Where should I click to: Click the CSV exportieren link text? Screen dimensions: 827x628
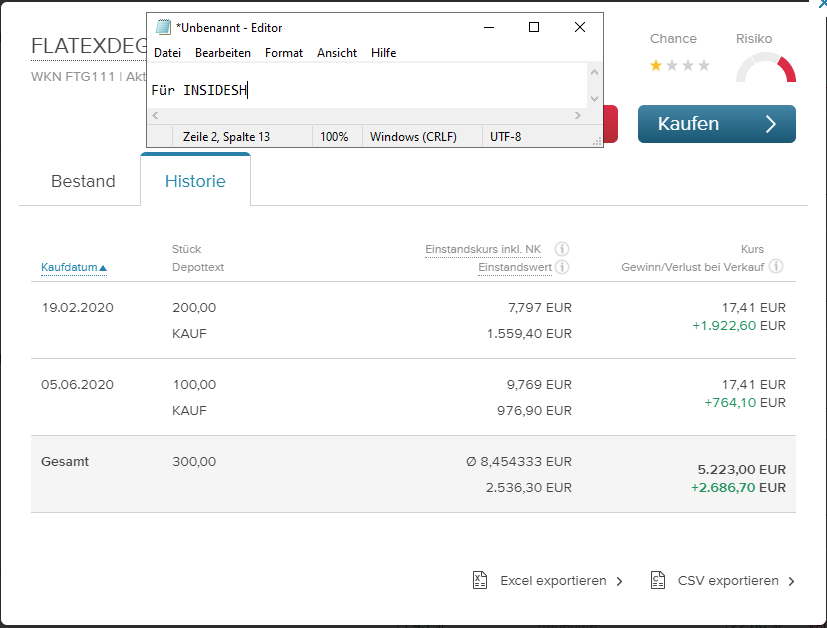729,580
